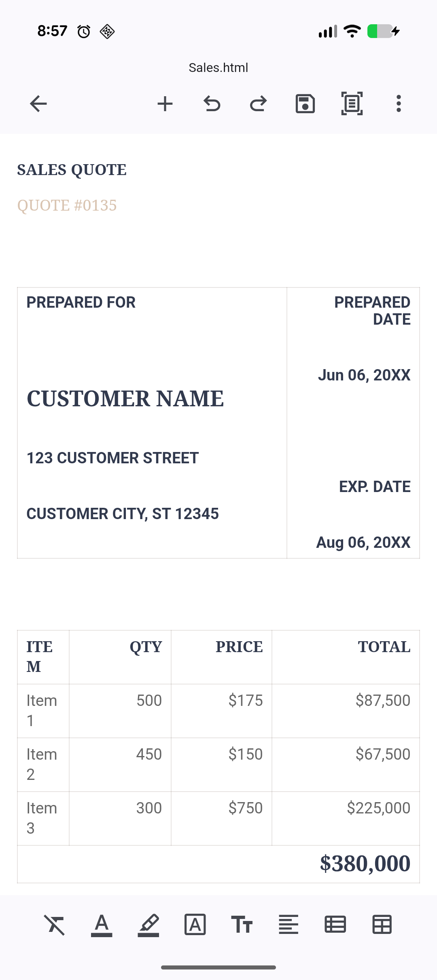Tap the Aug 06, 20XX expiry date
Image resolution: width=437 pixels, height=980 pixels.
[x=363, y=543]
